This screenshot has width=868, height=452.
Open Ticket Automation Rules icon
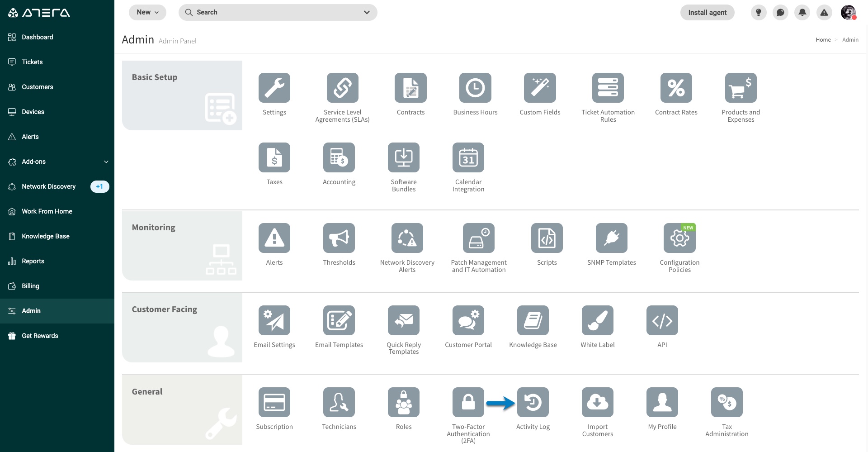[608, 88]
